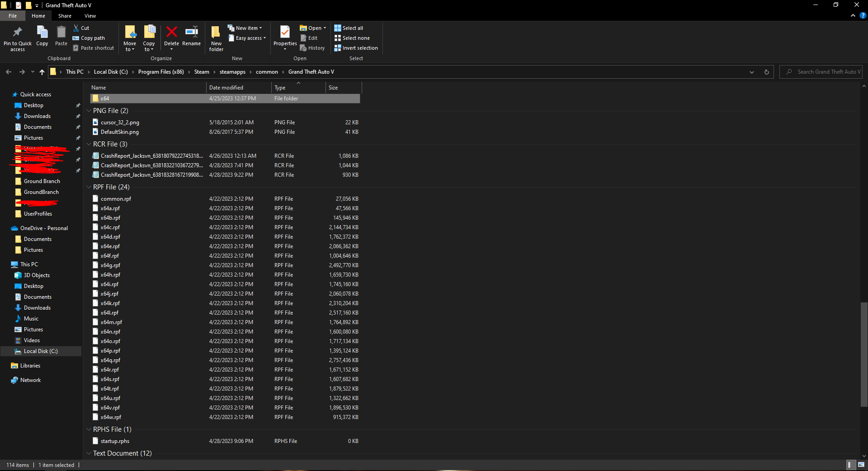Screen dimensions: 868x471
Task: Open the Share ribbon tab
Action: coord(65,16)
